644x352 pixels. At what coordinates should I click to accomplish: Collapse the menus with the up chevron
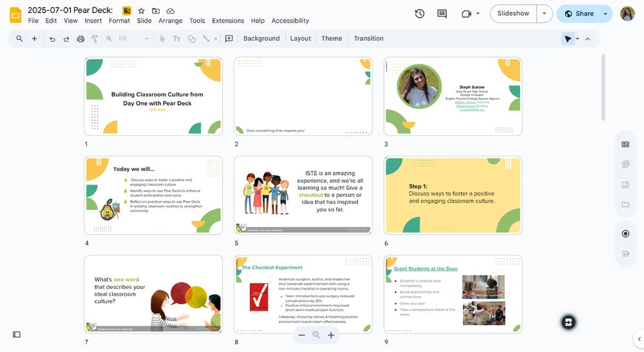point(588,39)
